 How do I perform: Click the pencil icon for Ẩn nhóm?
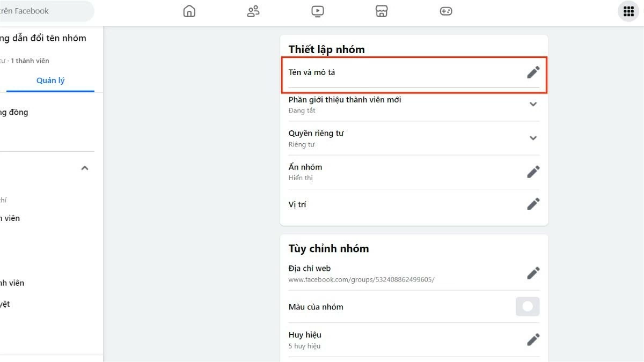click(x=533, y=171)
